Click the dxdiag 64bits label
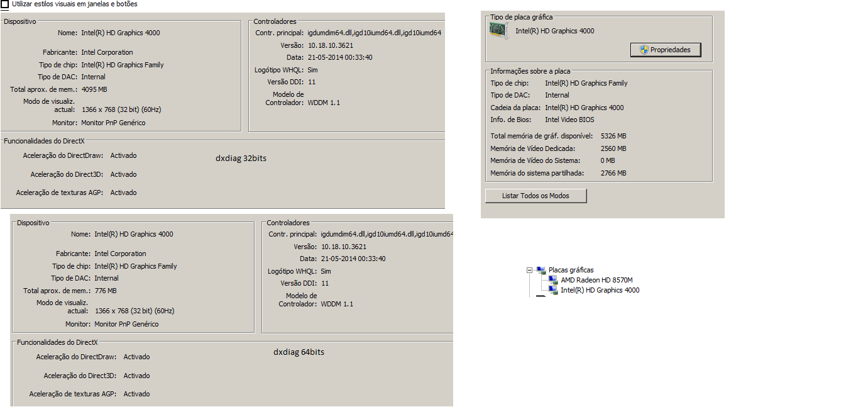 (299, 352)
